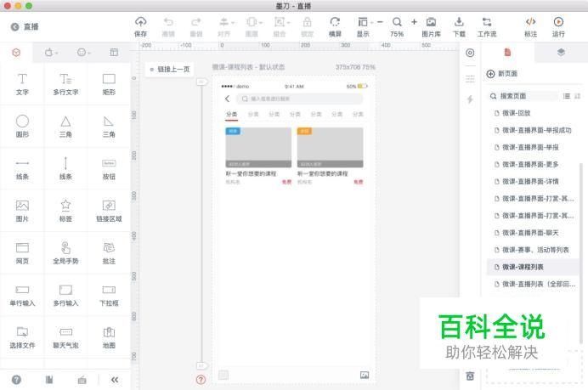The height and width of the screenshot is (390, 588).
Task: Select the 单行输入 single-line input component
Action: (22, 296)
